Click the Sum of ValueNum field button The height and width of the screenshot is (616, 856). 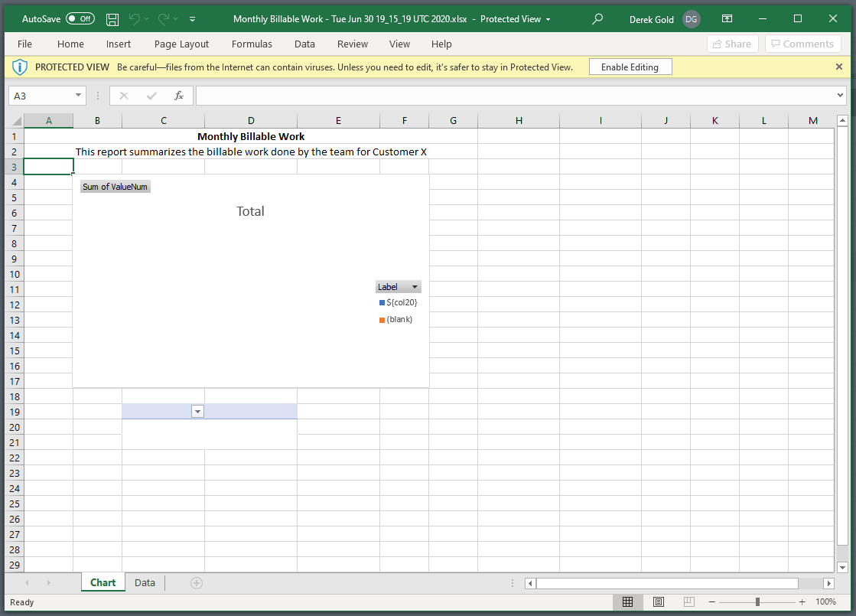tap(115, 187)
